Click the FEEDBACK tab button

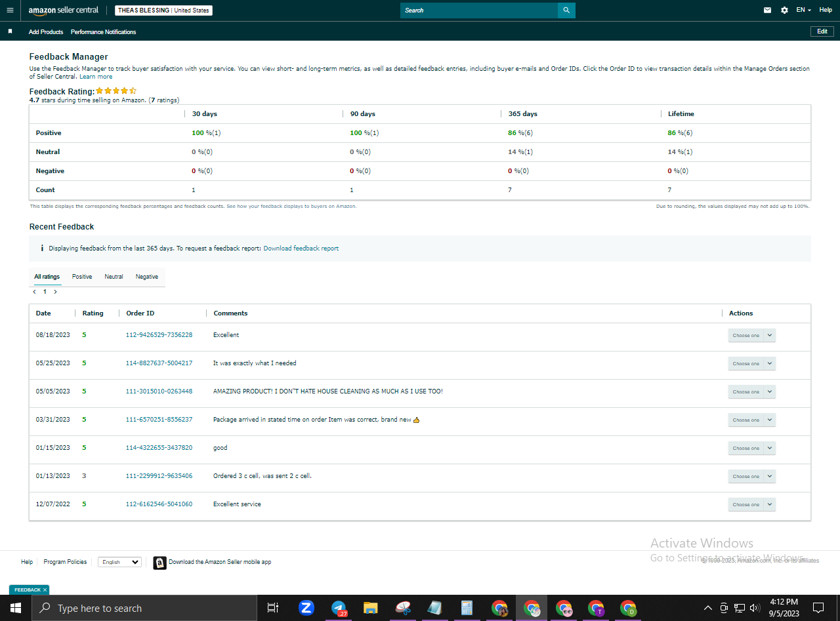(28, 590)
